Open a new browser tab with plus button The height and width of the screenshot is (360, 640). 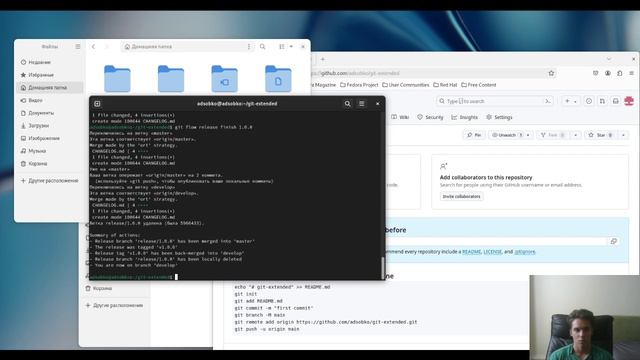point(322,59)
